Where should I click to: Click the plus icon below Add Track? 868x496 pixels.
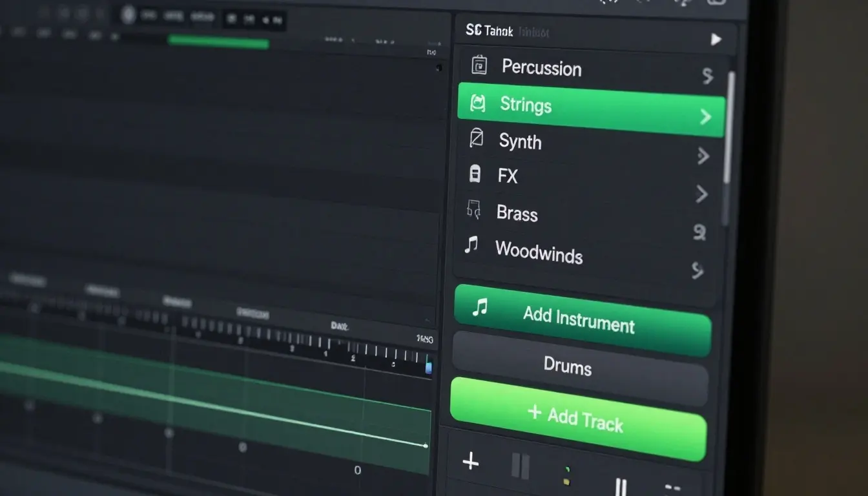[471, 462]
